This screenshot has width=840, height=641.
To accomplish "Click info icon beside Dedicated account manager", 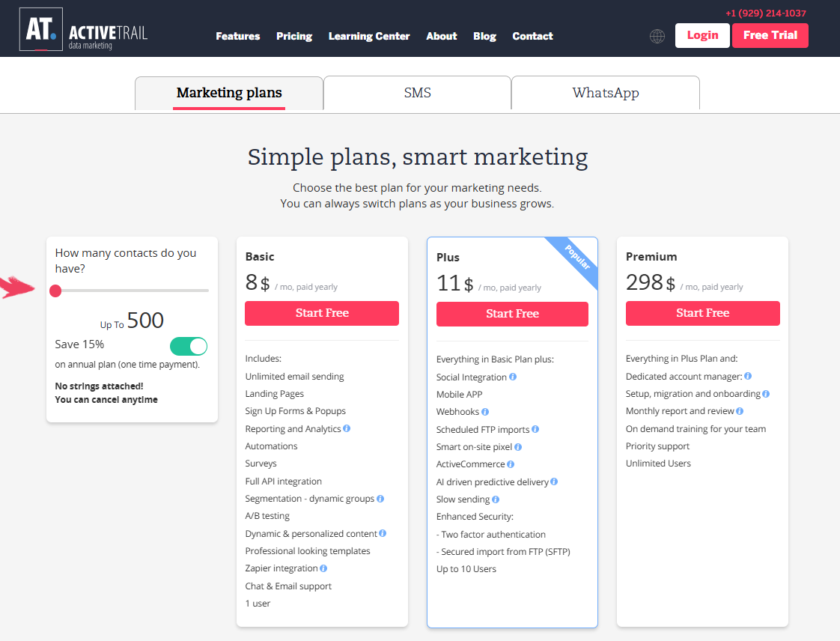I will (x=748, y=376).
